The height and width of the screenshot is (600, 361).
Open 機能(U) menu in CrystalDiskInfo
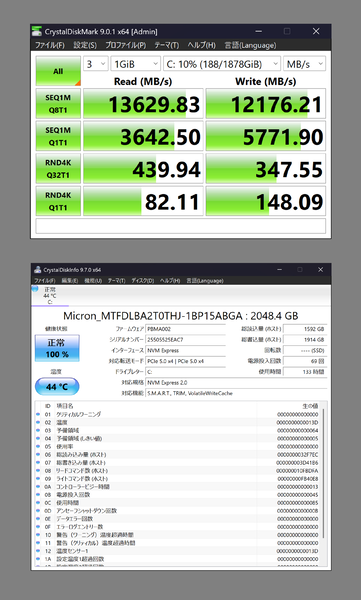tap(93, 280)
